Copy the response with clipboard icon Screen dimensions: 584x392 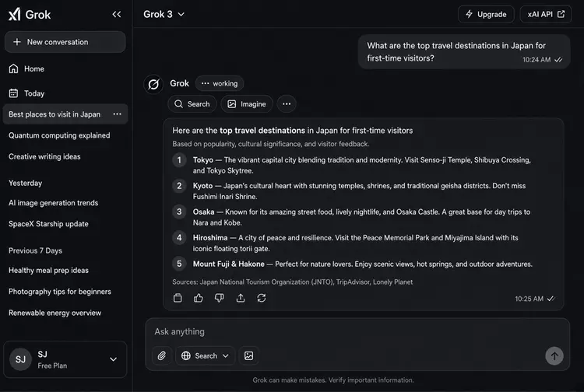tap(178, 298)
